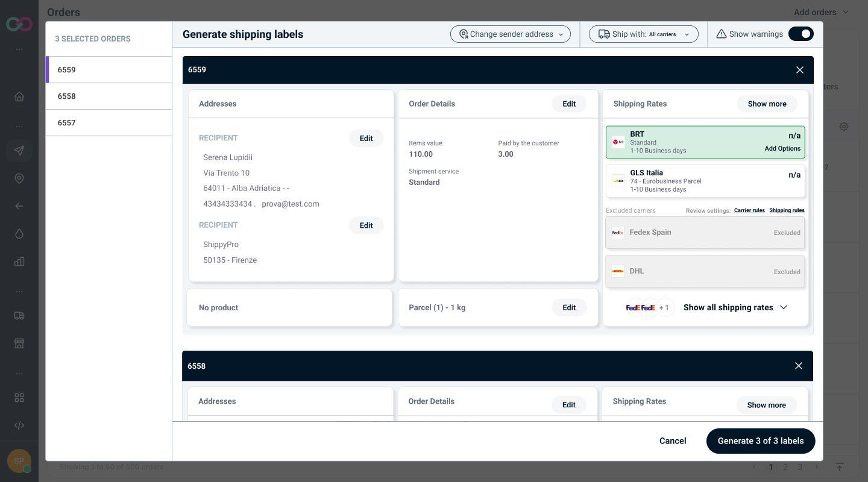Open the code brackets API icon in sidebar
Image resolution: width=868 pixels, height=482 pixels.
pos(19,425)
